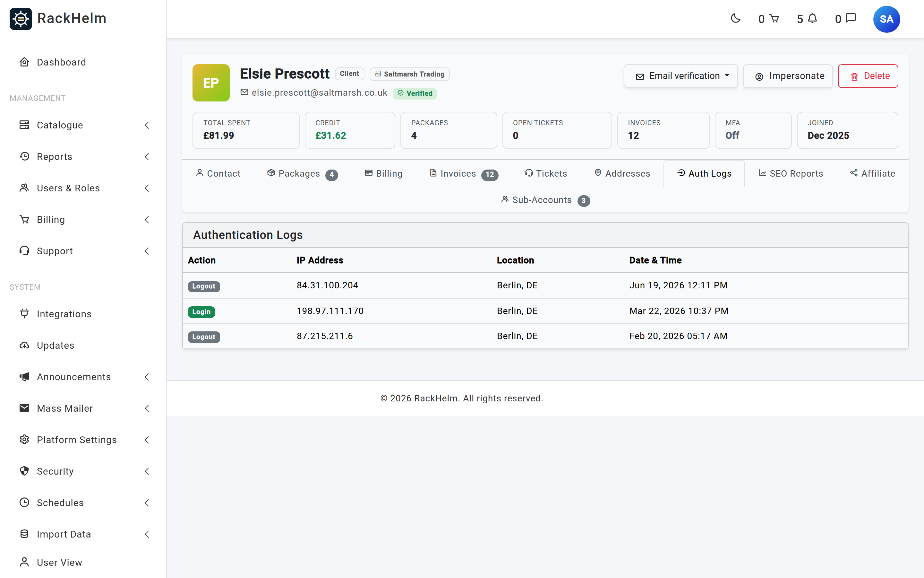Click the Announcements megaphone icon

24,377
